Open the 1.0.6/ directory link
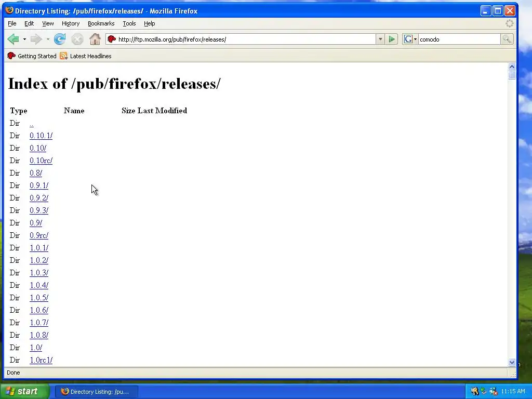The image size is (532, 399). click(39, 310)
